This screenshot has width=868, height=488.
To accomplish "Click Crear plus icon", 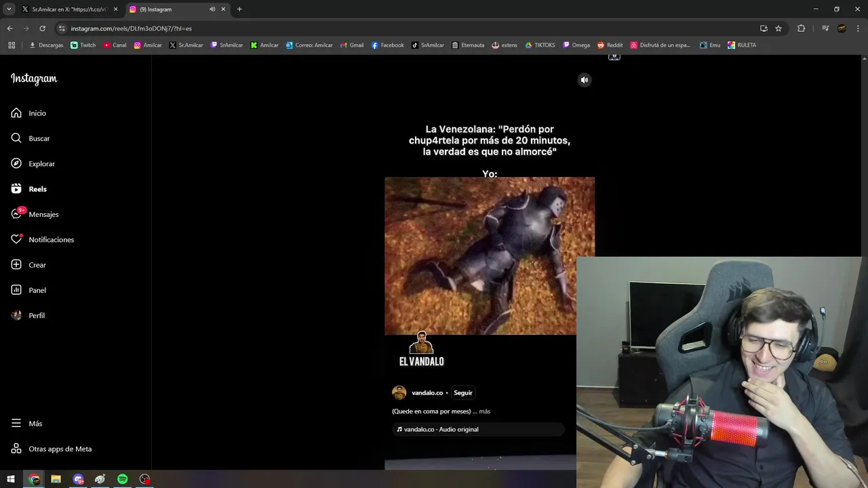I will [x=16, y=265].
